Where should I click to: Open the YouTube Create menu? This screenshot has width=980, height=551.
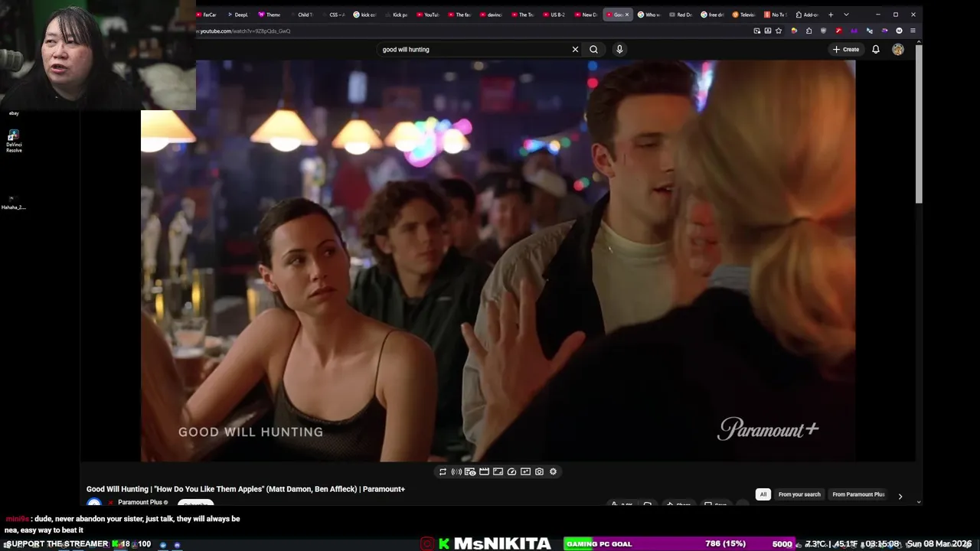pos(846,49)
